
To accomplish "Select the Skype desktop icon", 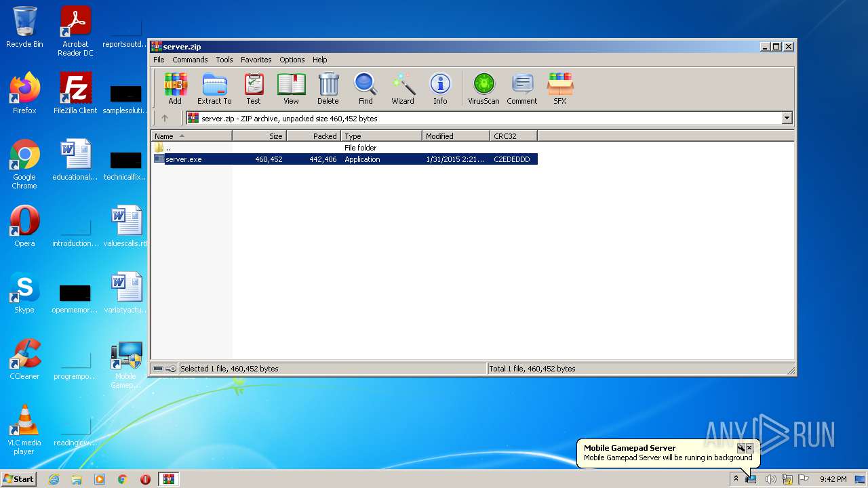I will pos(24,293).
